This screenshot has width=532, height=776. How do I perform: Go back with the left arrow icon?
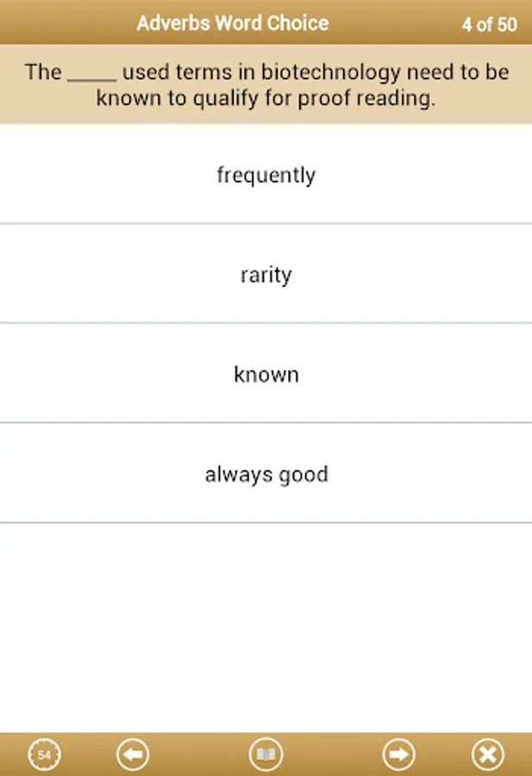click(133, 754)
